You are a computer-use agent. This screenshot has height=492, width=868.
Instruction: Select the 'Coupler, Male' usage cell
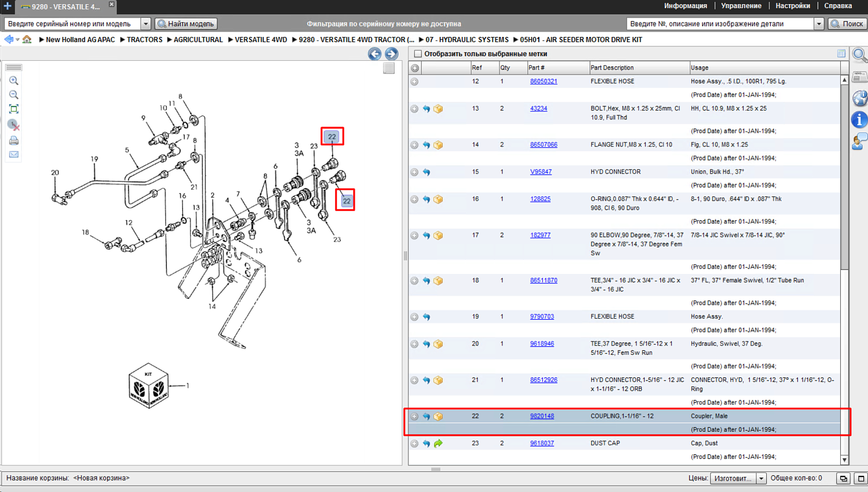(x=709, y=416)
